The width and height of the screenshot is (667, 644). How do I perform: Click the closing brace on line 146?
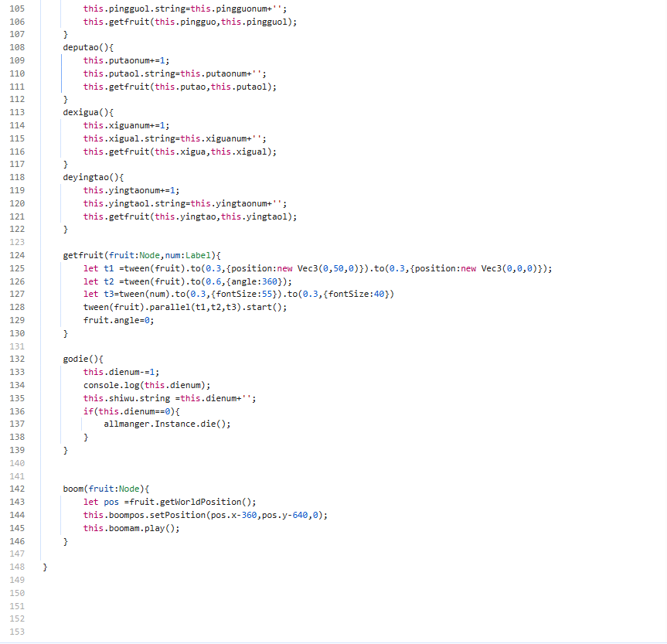(x=66, y=541)
